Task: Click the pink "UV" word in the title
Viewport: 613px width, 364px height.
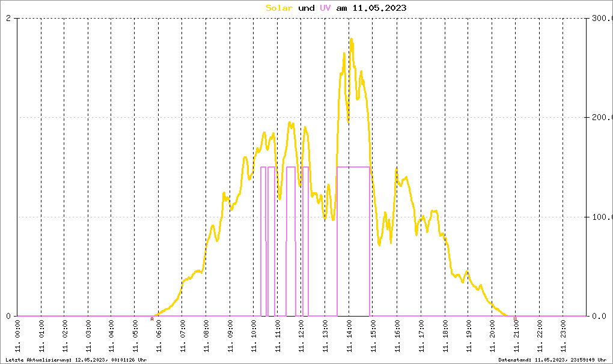Action: pyautogui.click(x=325, y=8)
